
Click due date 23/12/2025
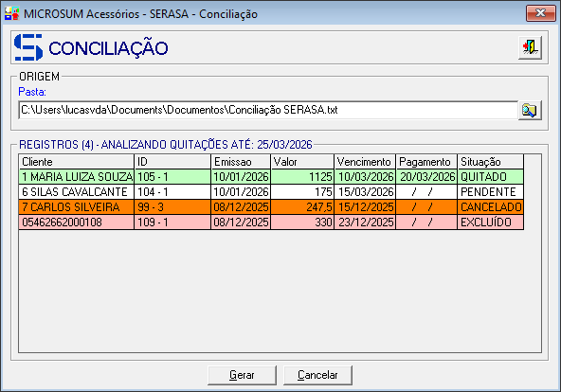[365, 223]
